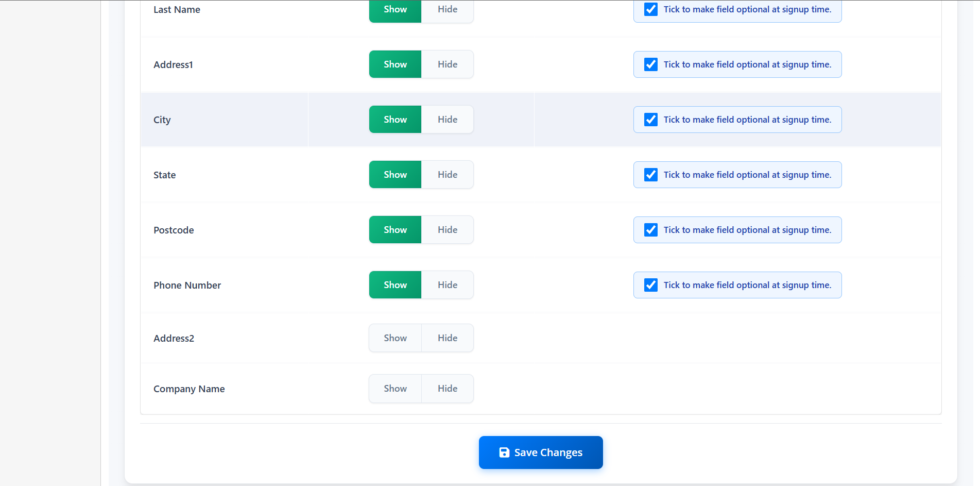Hide the Address1 field
980x486 pixels.
coord(447,64)
